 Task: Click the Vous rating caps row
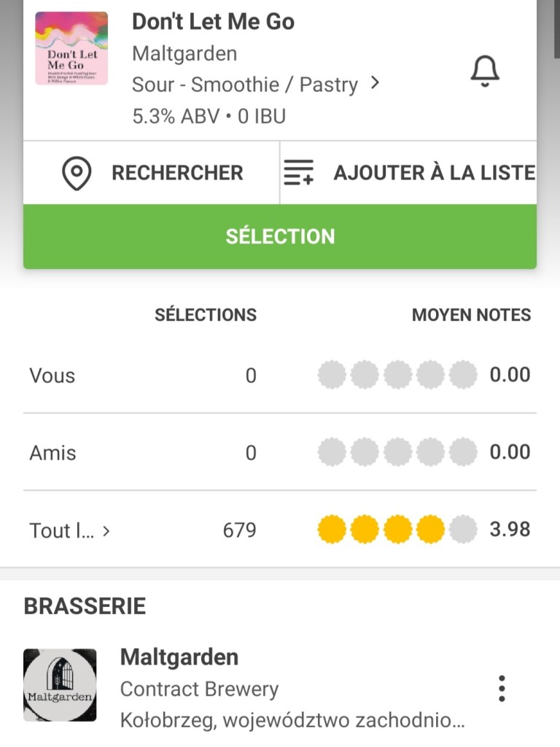pos(397,375)
